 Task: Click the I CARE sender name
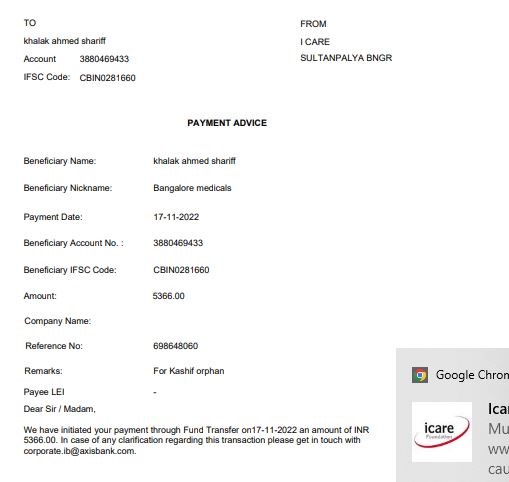click(x=315, y=42)
